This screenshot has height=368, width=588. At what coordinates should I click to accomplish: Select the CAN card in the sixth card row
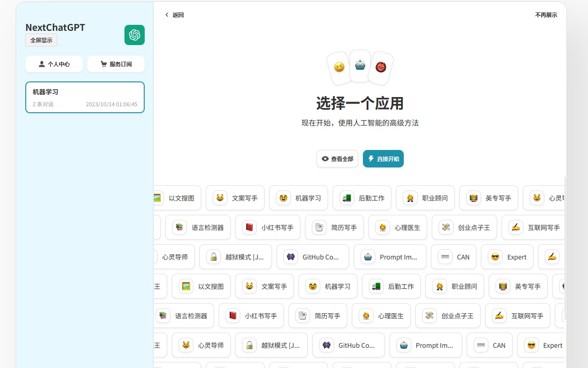490,345
